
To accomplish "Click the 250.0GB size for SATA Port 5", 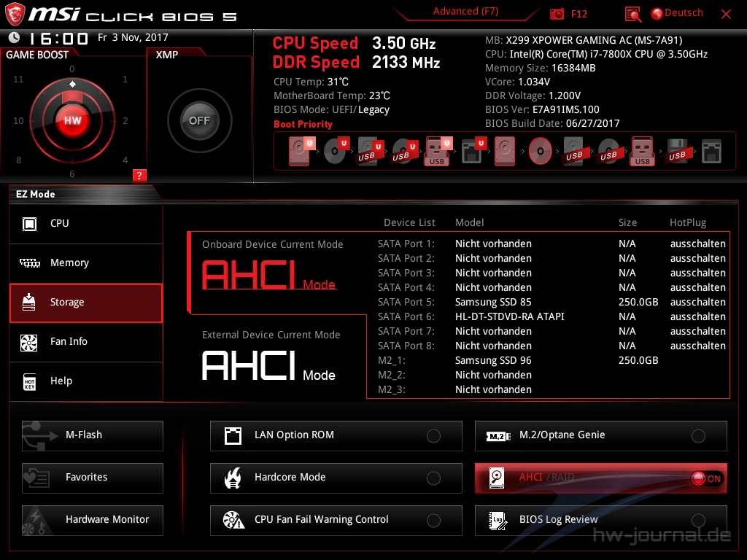I will point(638,303).
